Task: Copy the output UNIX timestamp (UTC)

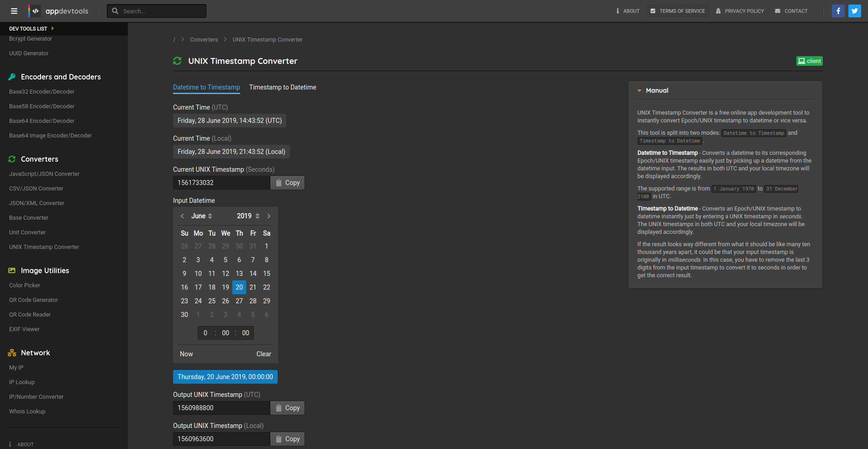Action: point(288,408)
